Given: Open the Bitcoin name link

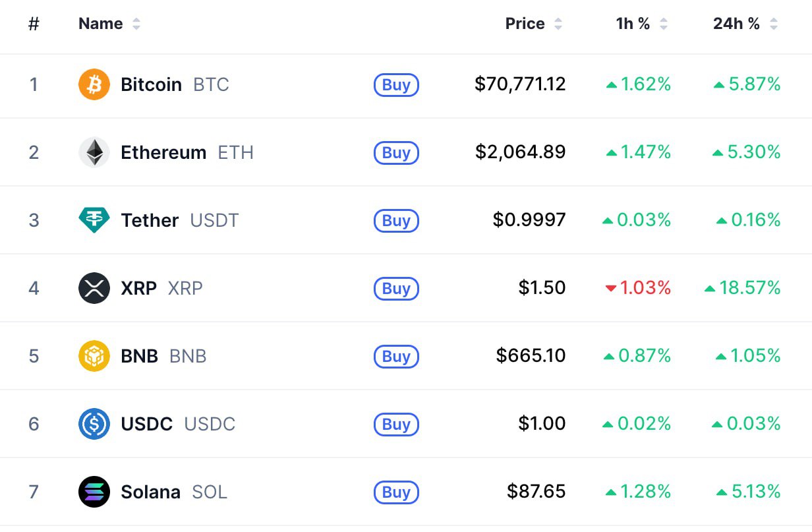Looking at the screenshot, I should [151, 85].
